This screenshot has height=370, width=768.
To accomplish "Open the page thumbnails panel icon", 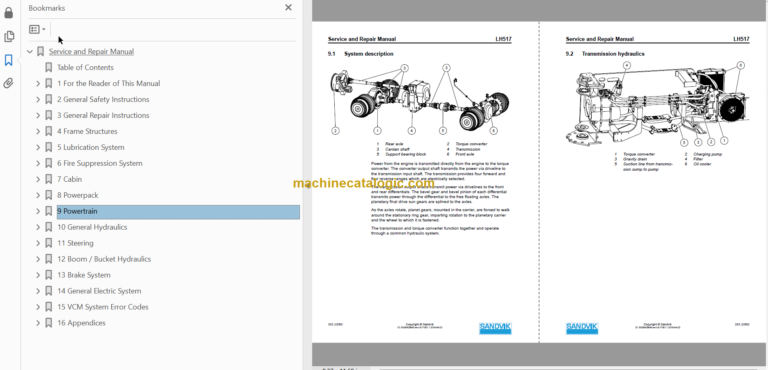I will point(8,36).
